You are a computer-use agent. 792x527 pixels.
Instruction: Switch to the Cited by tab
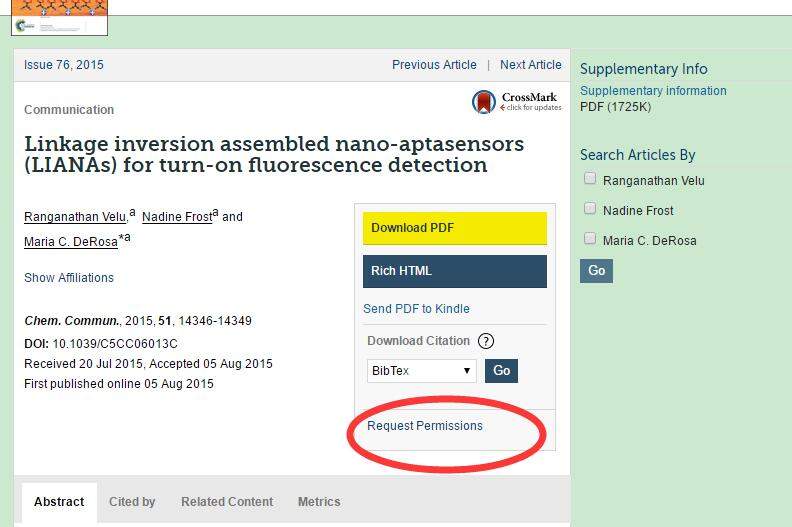(132, 502)
